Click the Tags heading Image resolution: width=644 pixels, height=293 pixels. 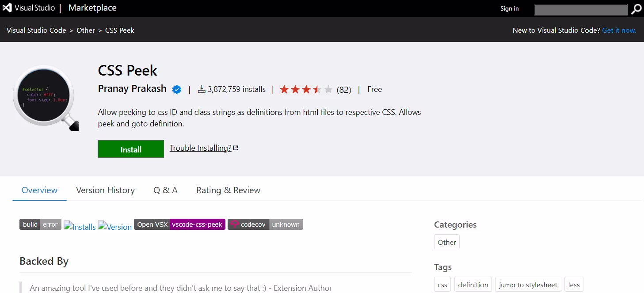443,267
